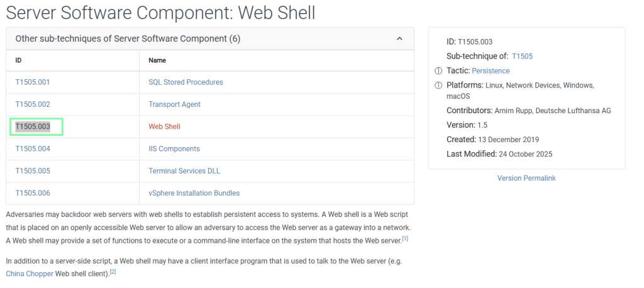Open the T1505.006 ID link
This screenshot has width=644, height=288.
point(33,193)
